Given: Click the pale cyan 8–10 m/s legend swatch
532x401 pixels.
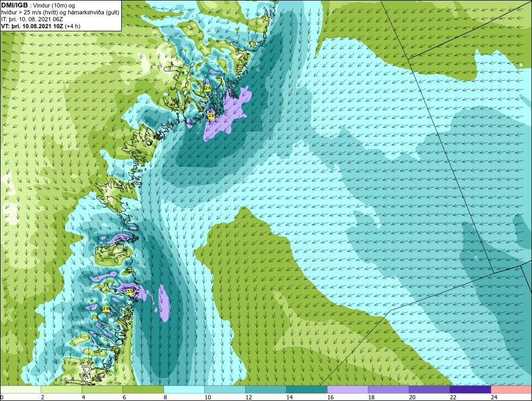Looking at the screenshot, I should point(184,389).
